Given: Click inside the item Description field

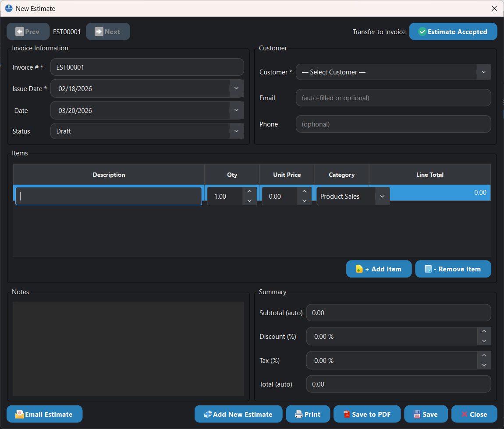Looking at the screenshot, I should click(108, 196).
